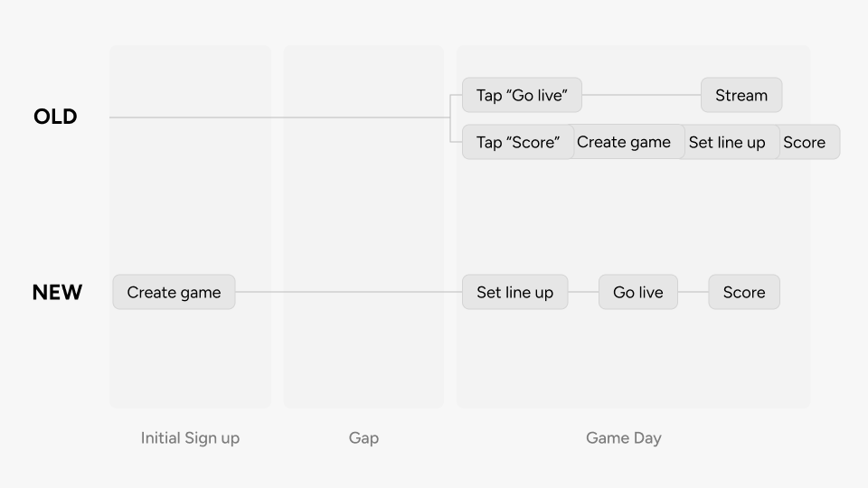Click the line linking NEW Create game to Set line up
The height and width of the screenshot is (488, 868).
click(348, 292)
